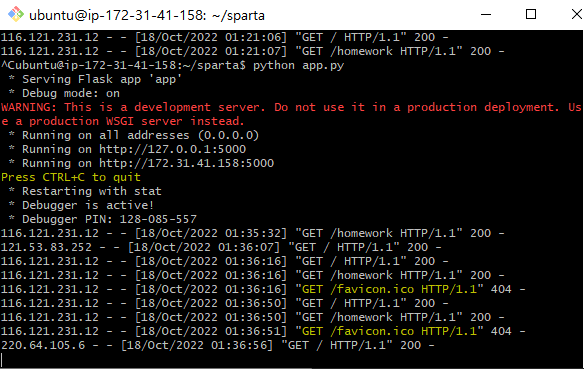Viewport: 584px width, 369px height.
Task: Click the window title ubuntu@ip-172-31-41-158: ~/sparta
Action: click(147, 16)
